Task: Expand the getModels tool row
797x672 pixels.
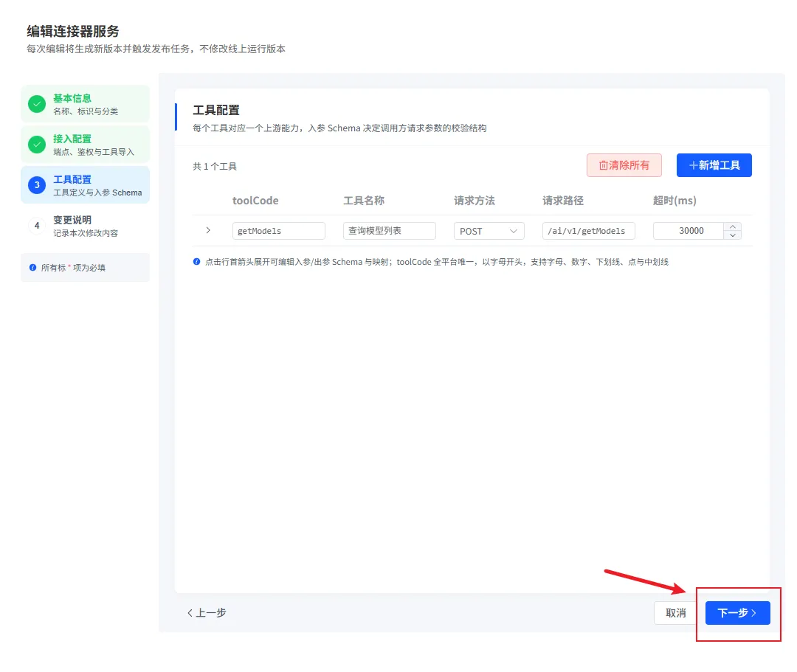Action: click(x=208, y=230)
